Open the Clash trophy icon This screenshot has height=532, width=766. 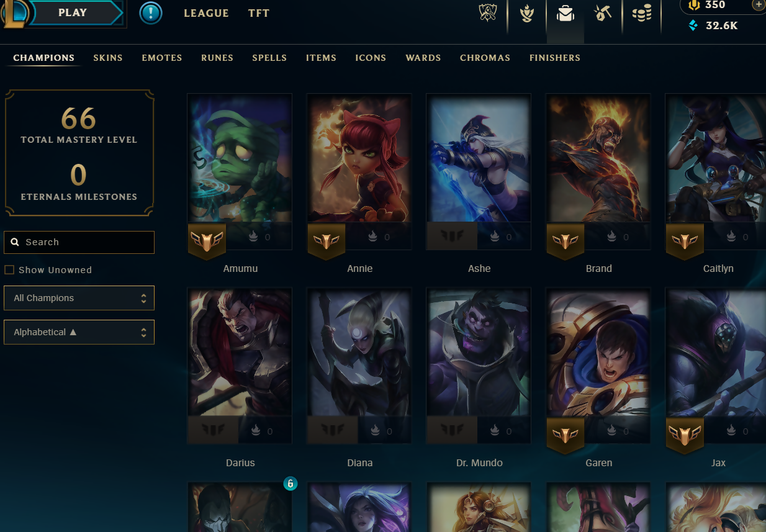click(489, 13)
